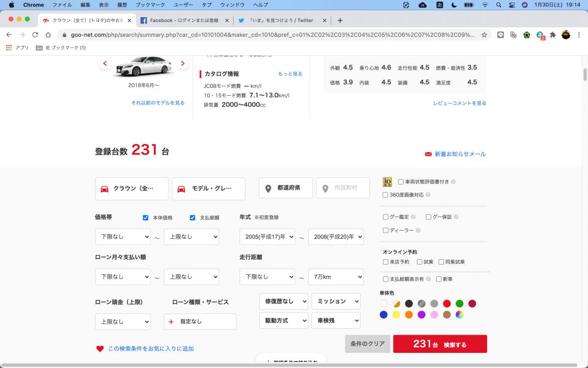Open the ウィンドウ menu
Viewport: 588px width, 368px height.
pyautogui.click(x=232, y=5)
